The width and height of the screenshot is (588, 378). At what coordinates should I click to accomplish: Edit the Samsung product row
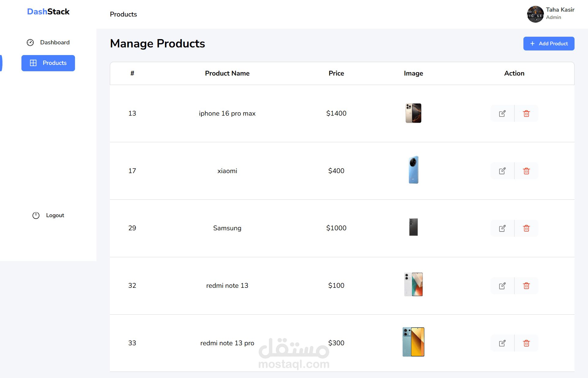coord(502,228)
